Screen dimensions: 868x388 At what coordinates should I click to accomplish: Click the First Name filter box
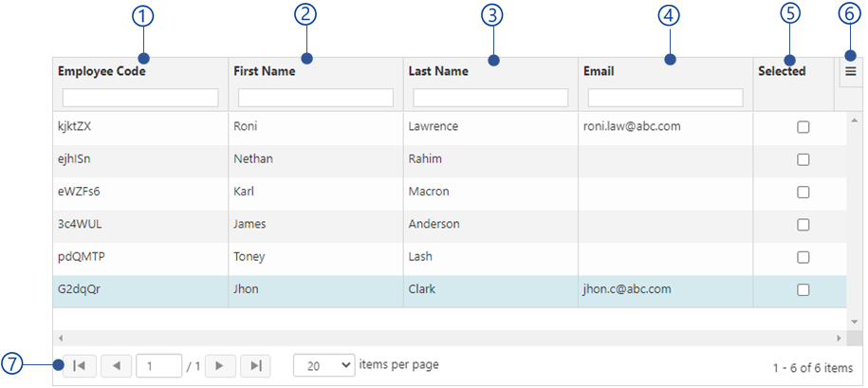click(x=316, y=98)
